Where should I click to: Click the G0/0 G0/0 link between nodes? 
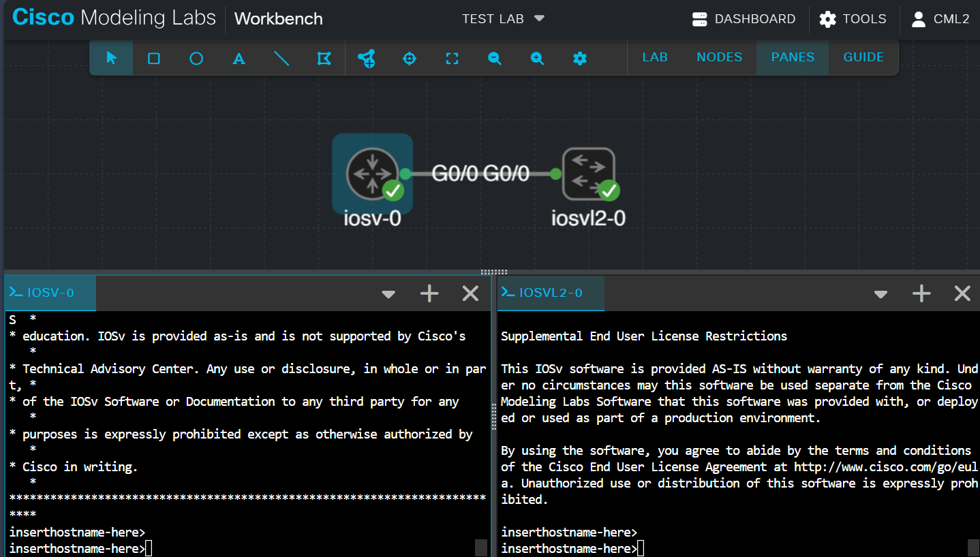coord(480,174)
